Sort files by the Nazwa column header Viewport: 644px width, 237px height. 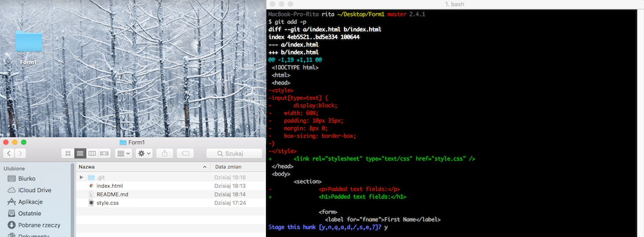pyautogui.click(x=143, y=167)
